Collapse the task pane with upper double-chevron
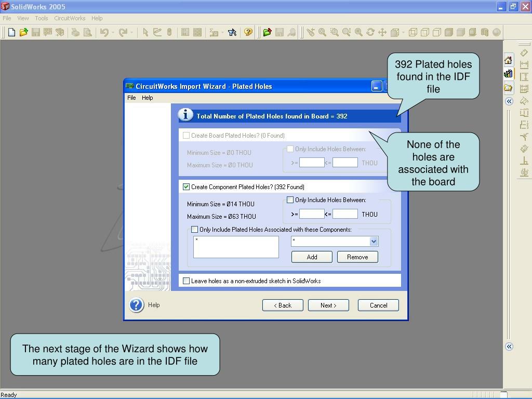This screenshot has height=399, width=532. 509,101
